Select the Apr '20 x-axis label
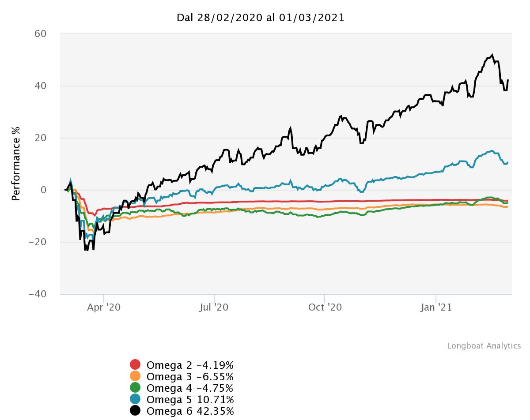Screen dimensions: 530x420 103,307
